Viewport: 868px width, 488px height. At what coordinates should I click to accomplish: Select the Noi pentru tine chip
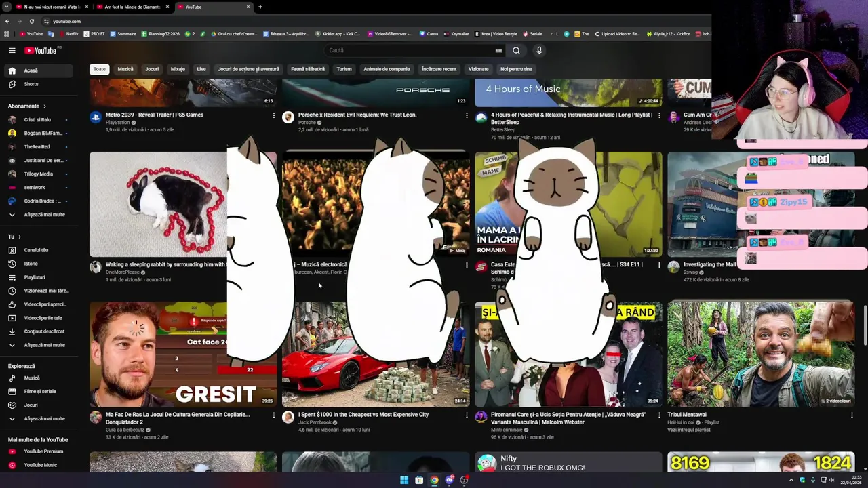(516, 69)
